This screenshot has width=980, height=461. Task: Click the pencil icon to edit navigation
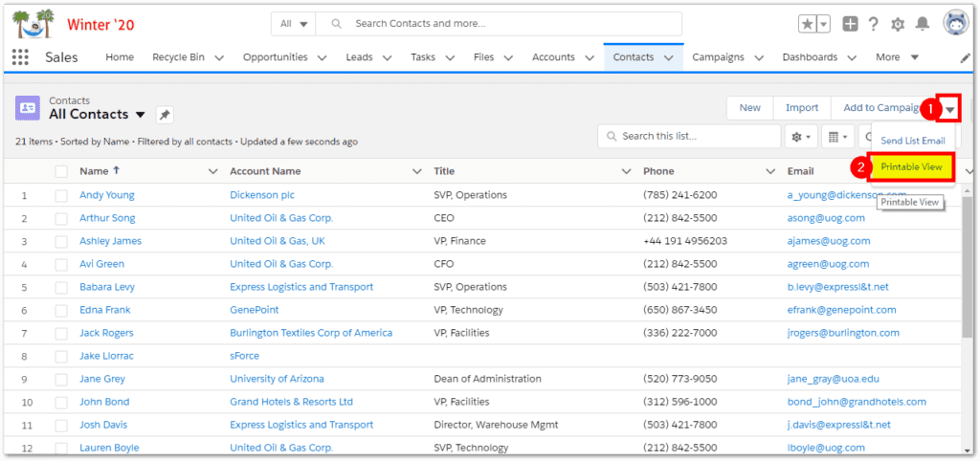(x=966, y=57)
